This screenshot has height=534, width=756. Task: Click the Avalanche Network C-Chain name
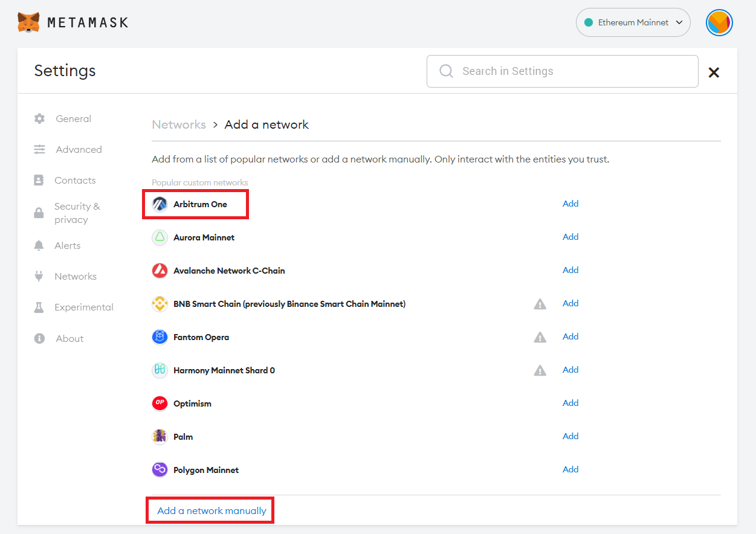click(229, 271)
